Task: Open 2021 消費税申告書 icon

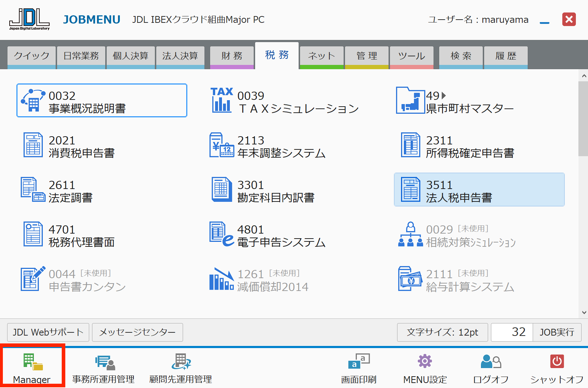Action: pos(33,145)
